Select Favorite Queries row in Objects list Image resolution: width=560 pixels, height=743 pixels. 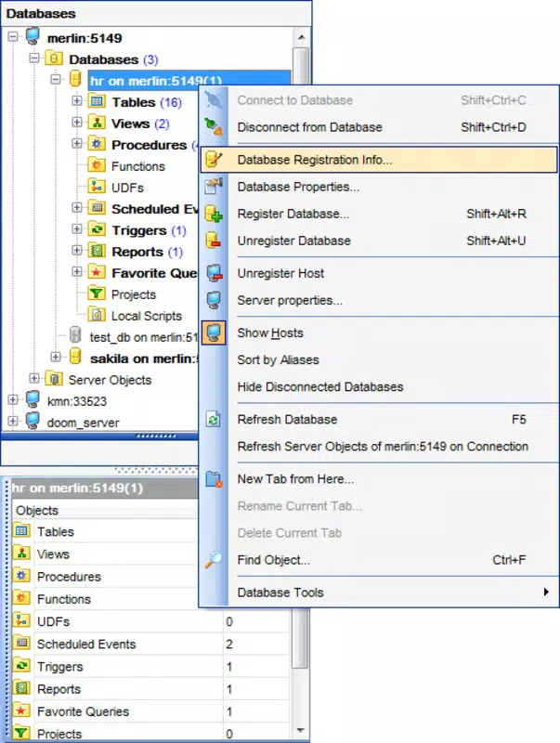click(150, 711)
